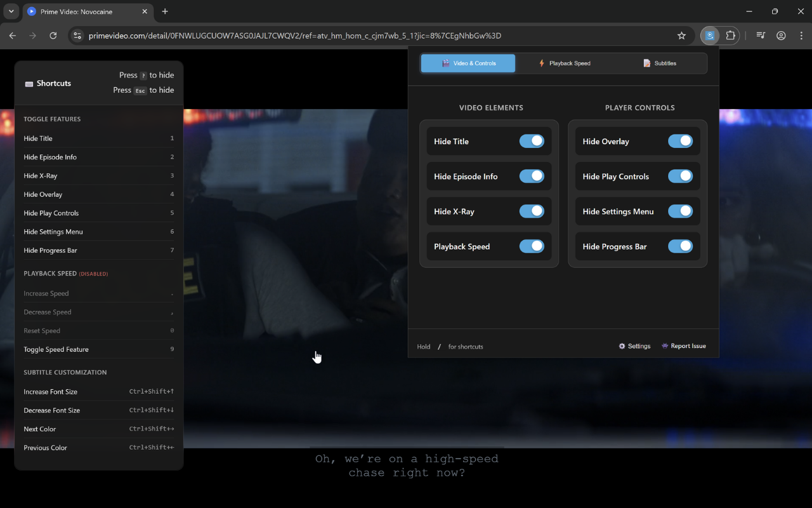
Task: Open the tab search chevron at top left
Action: coord(10,11)
